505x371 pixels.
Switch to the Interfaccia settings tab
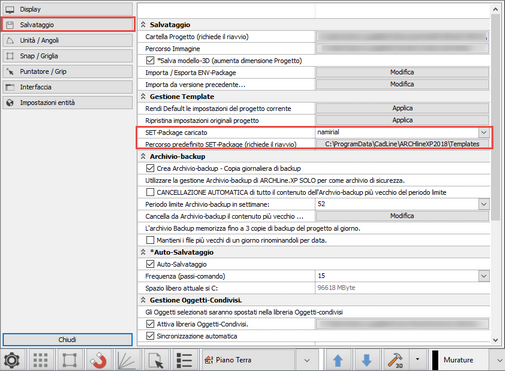coord(68,87)
